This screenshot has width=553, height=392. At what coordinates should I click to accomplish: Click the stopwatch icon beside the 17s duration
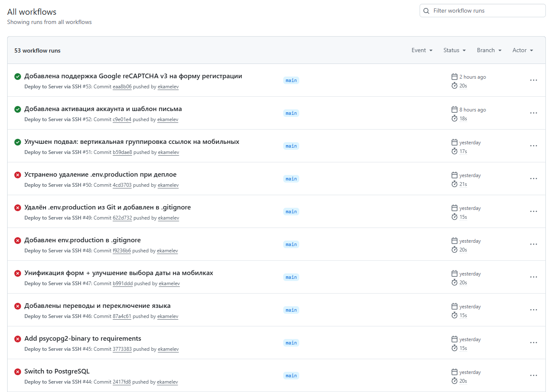pyautogui.click(x=455, y=151)
